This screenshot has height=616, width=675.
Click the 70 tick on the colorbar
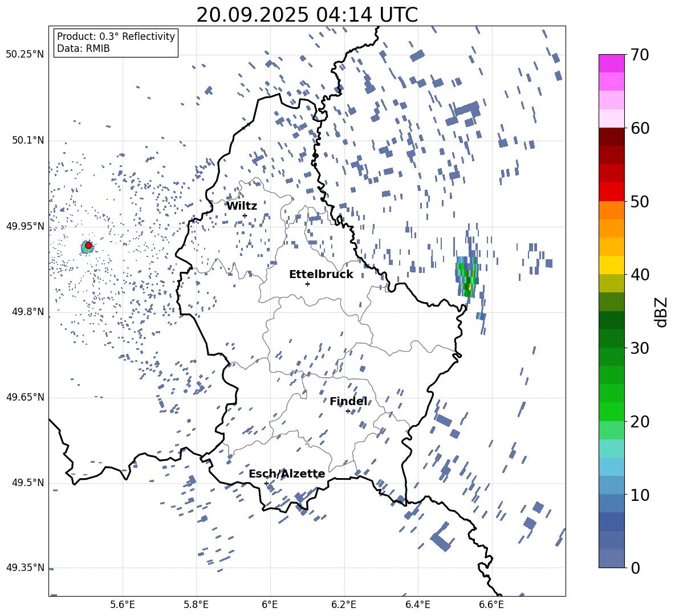coord(640,55)
